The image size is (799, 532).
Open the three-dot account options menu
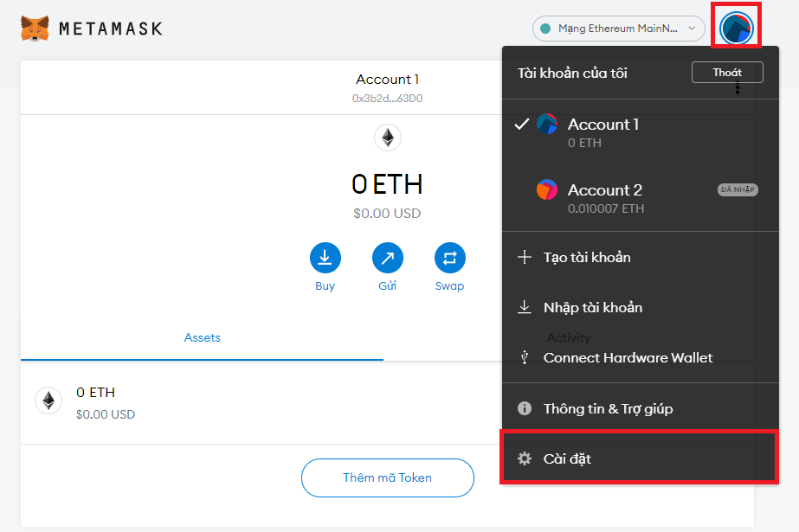coord(738,87)
